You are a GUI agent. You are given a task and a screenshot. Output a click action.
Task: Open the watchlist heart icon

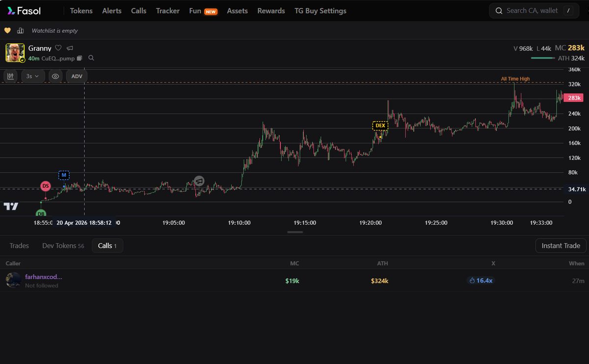(x=7, y=30)
